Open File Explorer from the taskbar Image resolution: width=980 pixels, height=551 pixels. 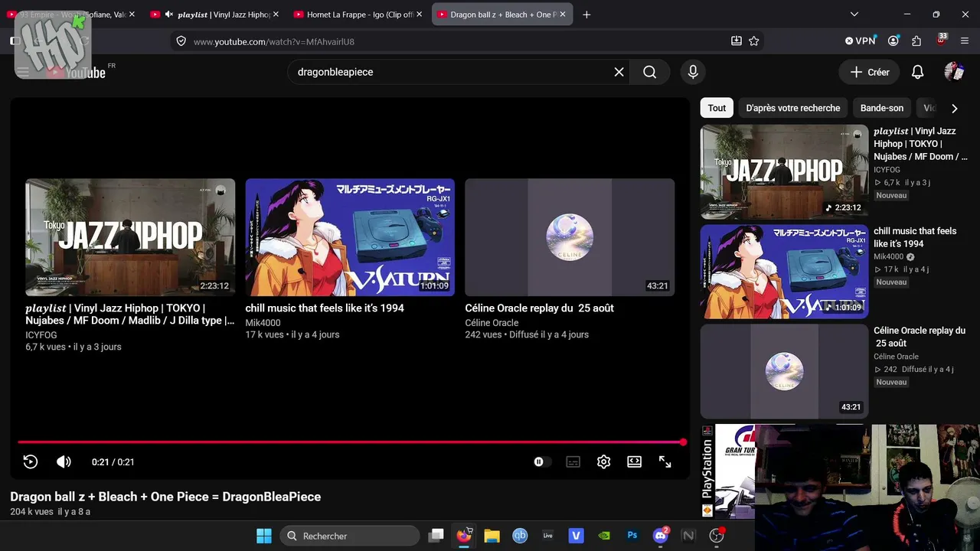coord(492,536)
